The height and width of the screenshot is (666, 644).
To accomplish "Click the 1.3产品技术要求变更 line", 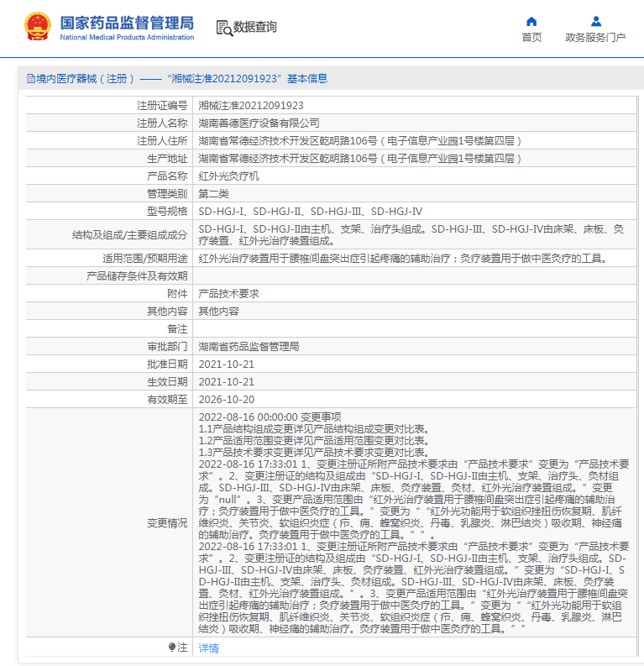I will pyautogui.click(x=316, y=453).
